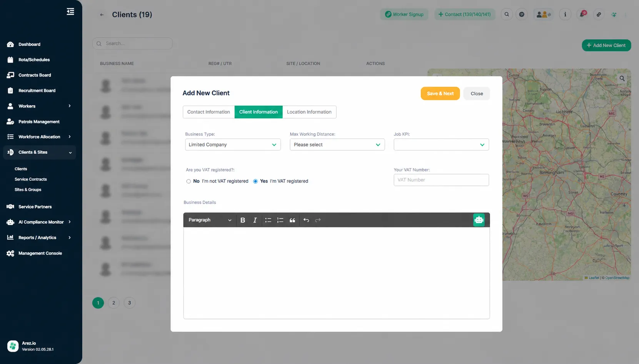Open Recruitment Board
This screenshot has height=364, width=639.
[x=37, y=90]
